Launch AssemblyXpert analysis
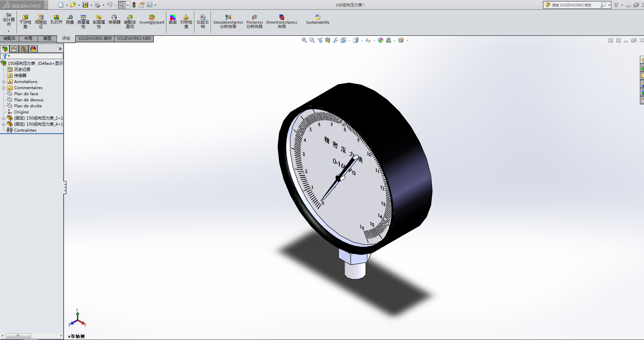644x340 pixels. (x=152, y=20)
